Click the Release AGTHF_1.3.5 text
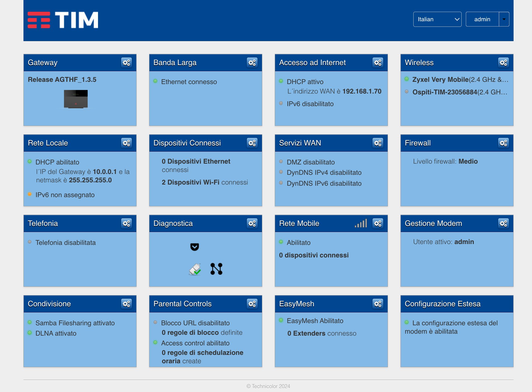This screenshot has height=392, width=532. (x=62, y=80)
